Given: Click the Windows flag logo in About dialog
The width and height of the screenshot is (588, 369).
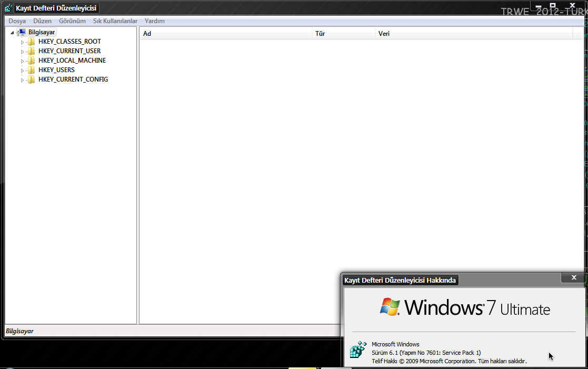Looking at the screenshot, I should (390, 307).
